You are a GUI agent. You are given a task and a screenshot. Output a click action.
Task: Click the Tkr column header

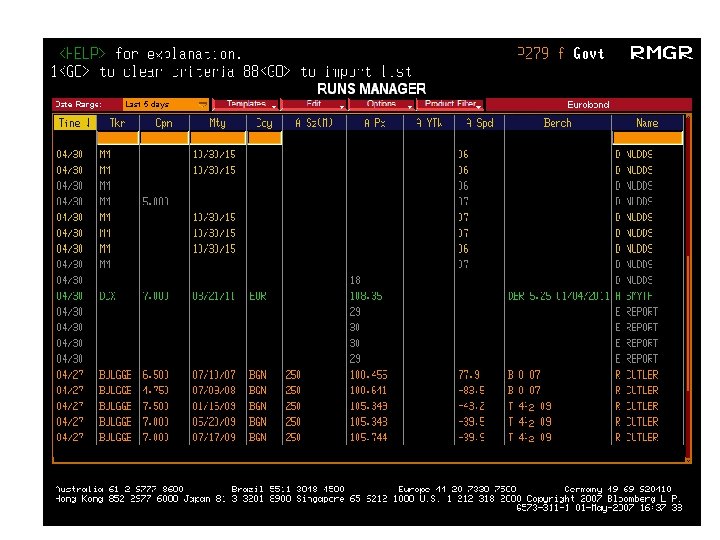(x=118, y=123)
